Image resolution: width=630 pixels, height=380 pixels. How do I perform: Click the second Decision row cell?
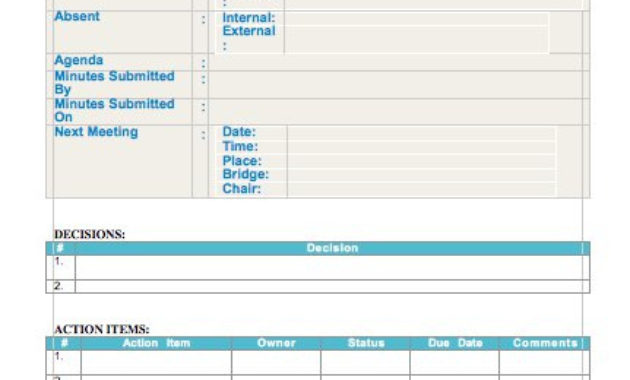point(332,286)
